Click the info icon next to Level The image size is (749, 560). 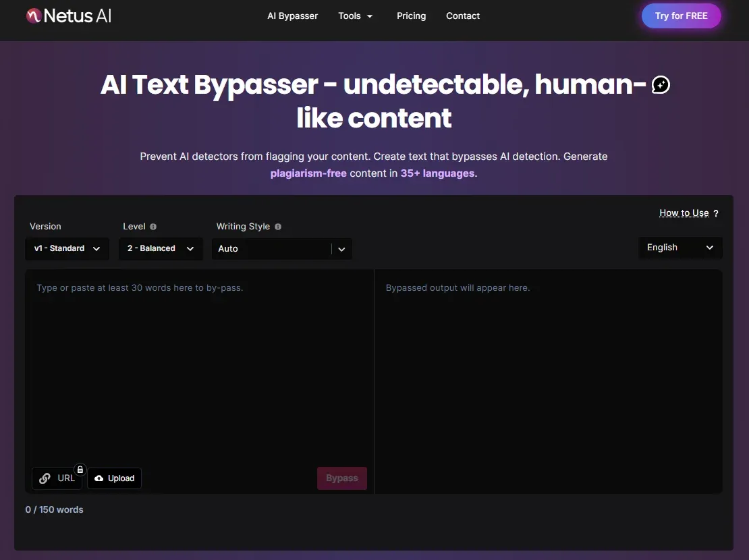pyautogui.click(x=153, y=227)
